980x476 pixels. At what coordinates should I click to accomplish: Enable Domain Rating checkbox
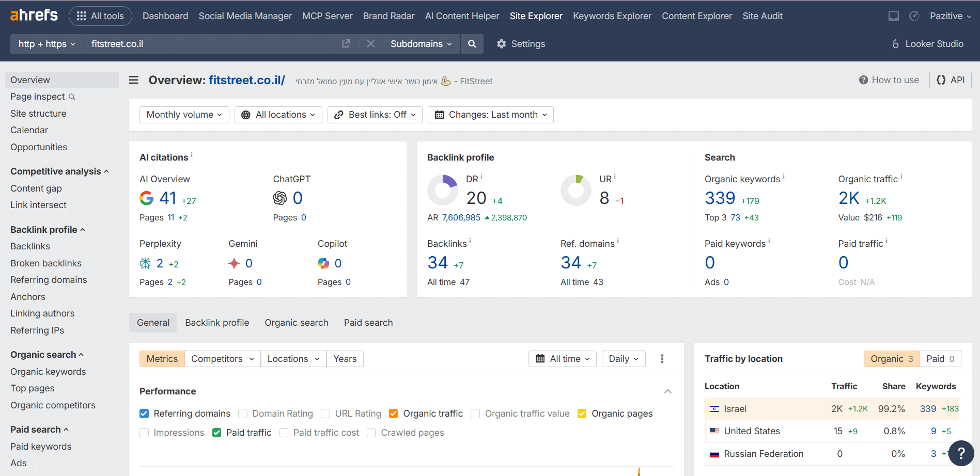point(243,414)
